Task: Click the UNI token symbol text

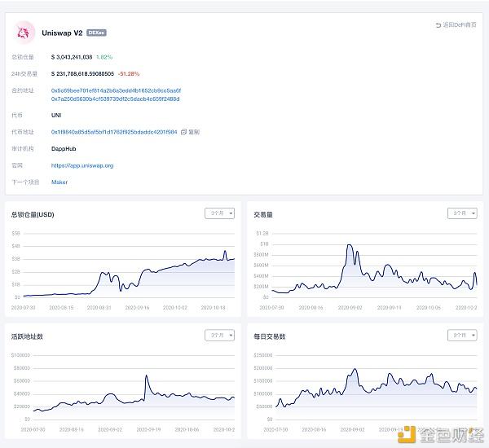Action: (56, 116)
